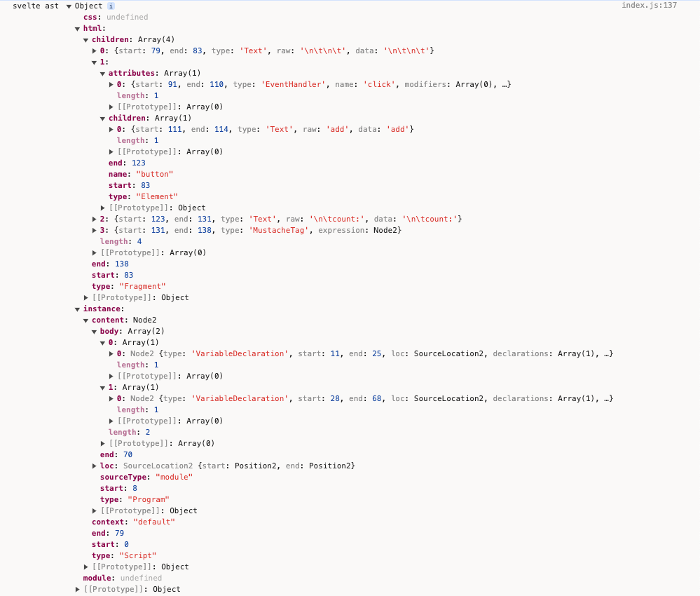Expand the '\n\tcount:' Text entry
Image resolution: width=700 pixels, height=596 pixels.
coord(95,219)
